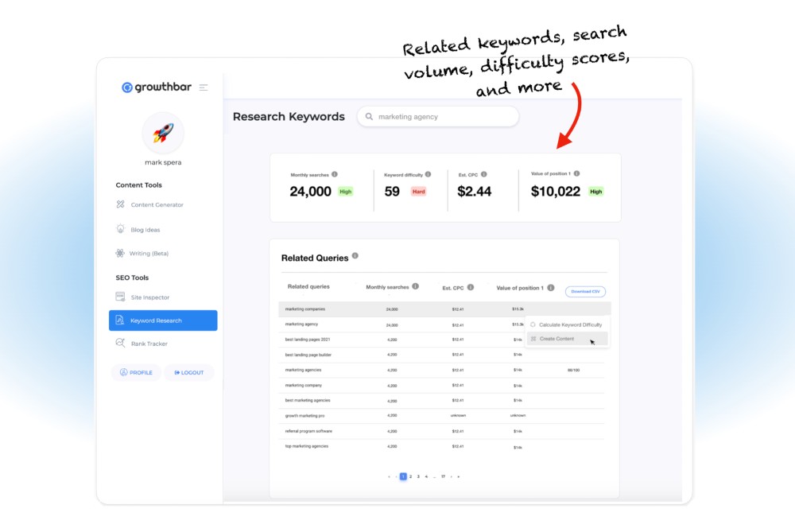Open the Blog Ideas tool
The height and width of the screenshot is (532, 795).
point(147,229)
